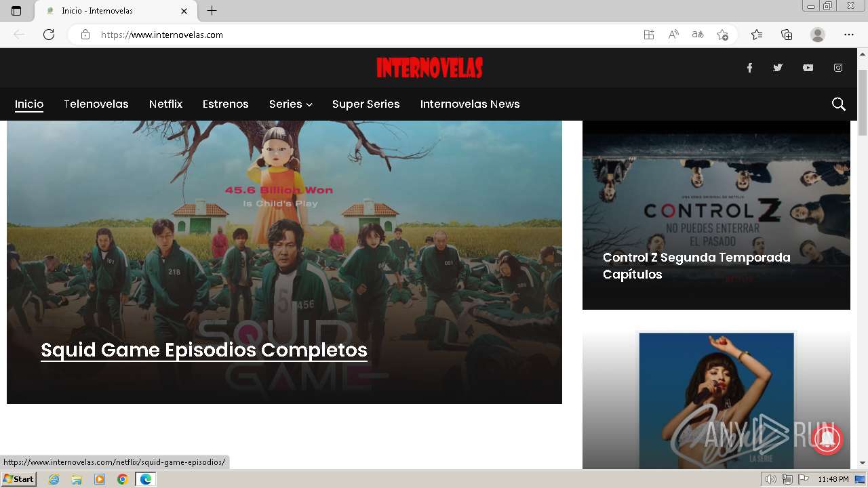The width and height of the screenshot is (868, 488).
Task: Open the apps grid icon in address bar
Action: coord(649,35)
